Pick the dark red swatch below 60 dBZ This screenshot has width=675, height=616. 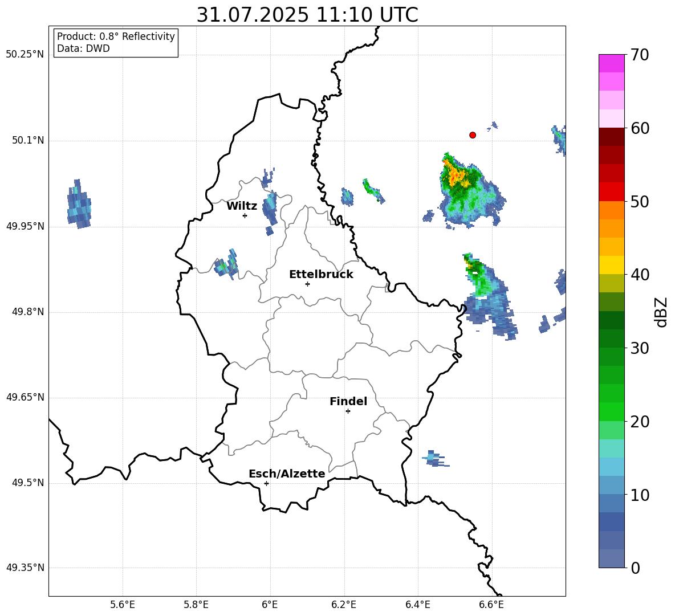coord(612,137)
